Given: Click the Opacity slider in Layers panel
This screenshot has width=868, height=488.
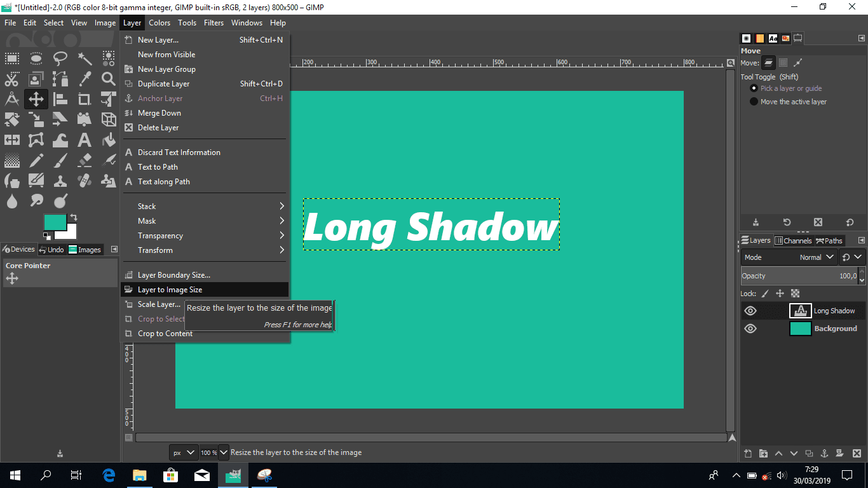Looking at the screenshot, I should 801,275.
